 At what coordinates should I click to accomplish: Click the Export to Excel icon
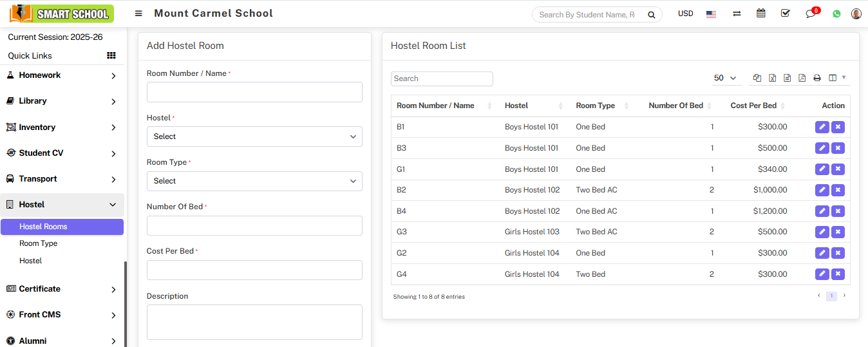tap(772, 78)
